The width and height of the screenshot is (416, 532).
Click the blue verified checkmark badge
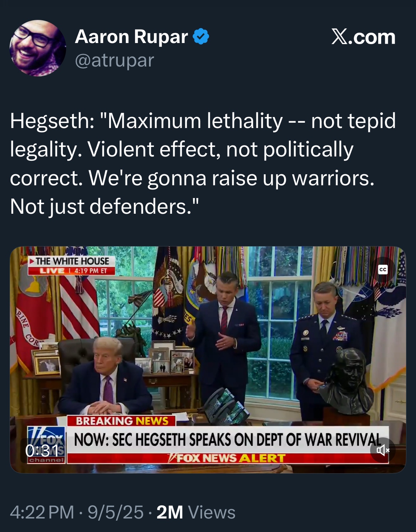click(201, 37)
